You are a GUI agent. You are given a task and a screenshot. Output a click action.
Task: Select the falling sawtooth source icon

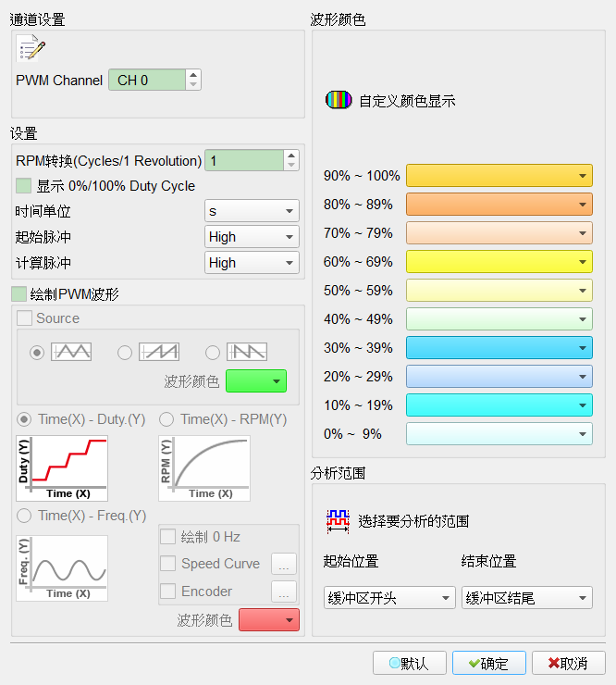[247, 352]
